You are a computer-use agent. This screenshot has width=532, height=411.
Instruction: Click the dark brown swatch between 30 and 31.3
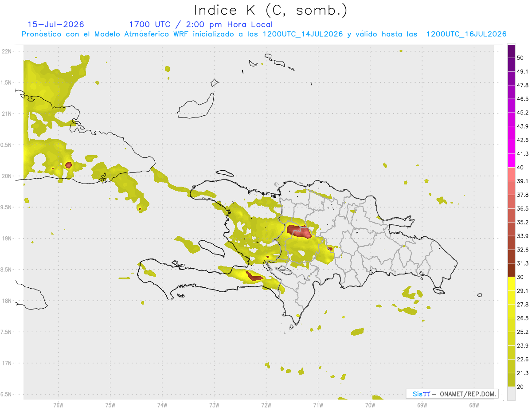point(511,270)
